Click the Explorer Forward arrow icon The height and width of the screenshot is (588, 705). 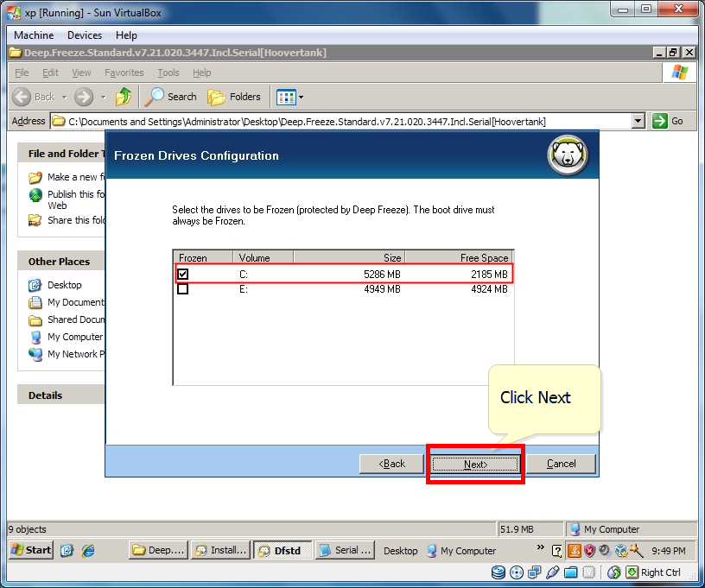pyautogui.click(x=84, y=97)
